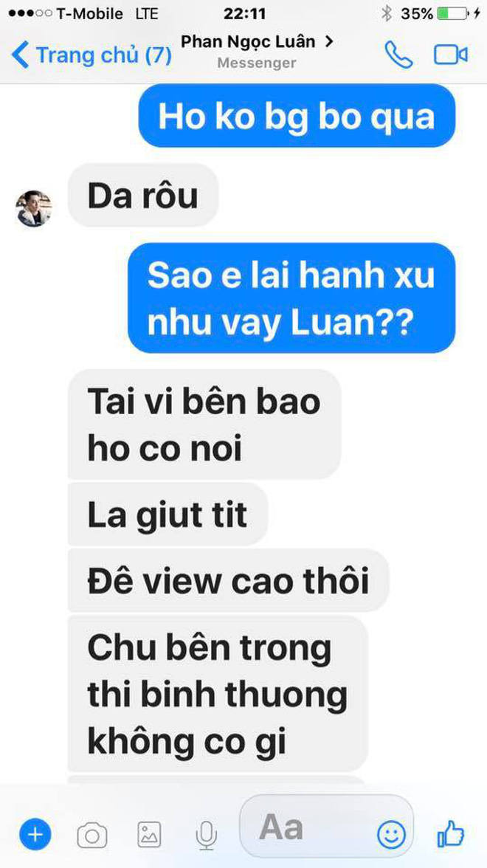Click the chevron next to the contact name
Screen dimensions: 487x868
(x=329, y=41)
